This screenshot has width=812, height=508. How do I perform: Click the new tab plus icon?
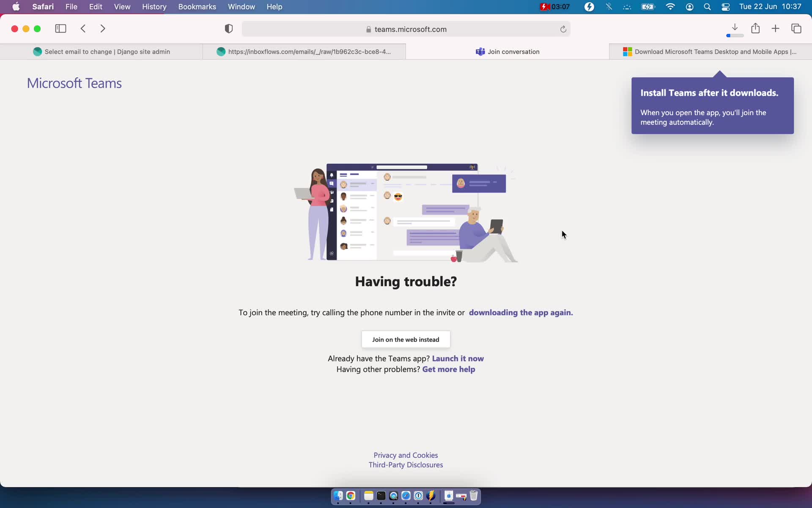coord(776,28)
